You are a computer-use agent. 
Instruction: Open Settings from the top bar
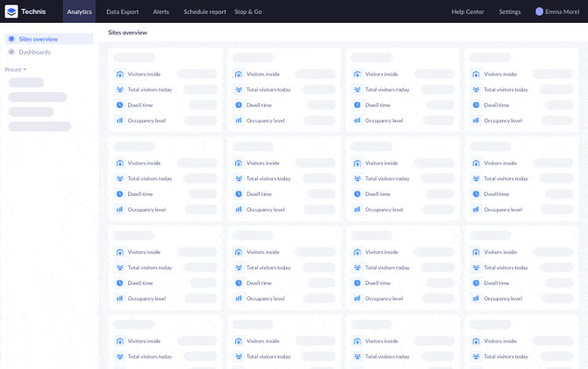click(x=510, y=11)
